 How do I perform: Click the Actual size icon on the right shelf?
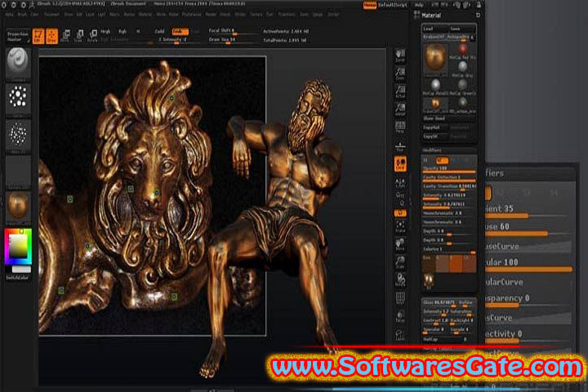click(x=400, y=92)
